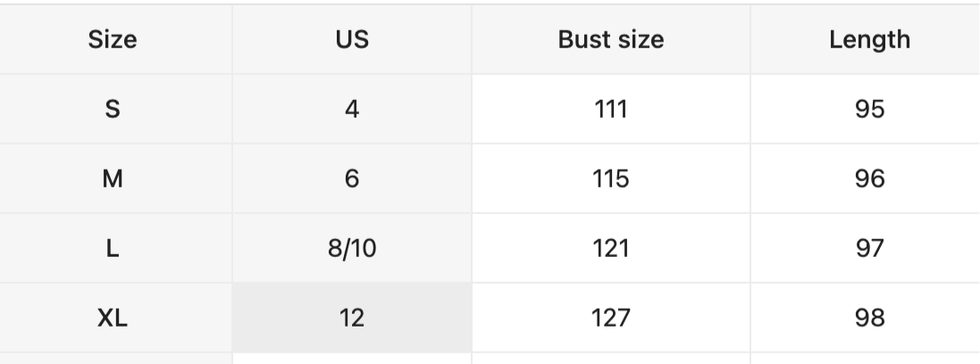
Task: Click US size 6 cell
Action: point(352,178)
